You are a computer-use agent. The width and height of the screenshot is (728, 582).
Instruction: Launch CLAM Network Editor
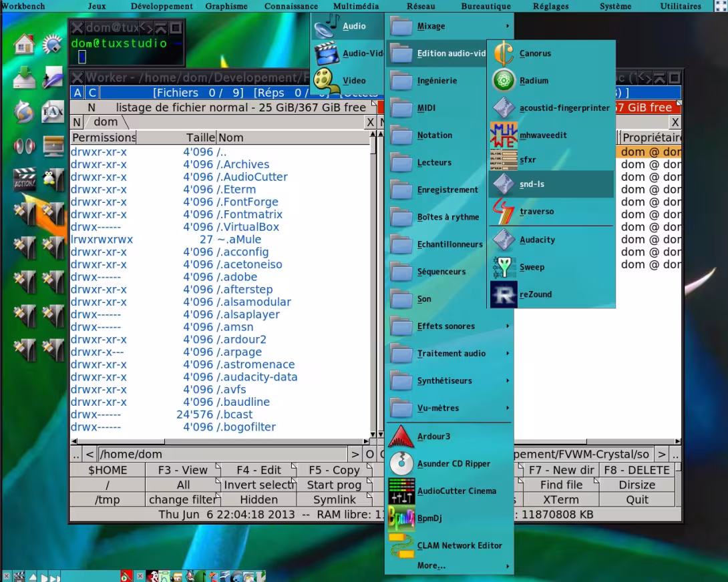pyautogui.click(x=449, y=546)
